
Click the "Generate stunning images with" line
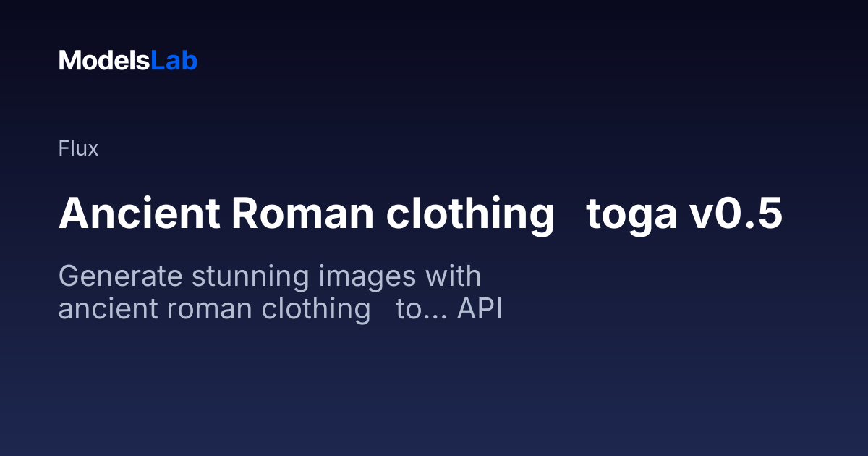(269, 278)
